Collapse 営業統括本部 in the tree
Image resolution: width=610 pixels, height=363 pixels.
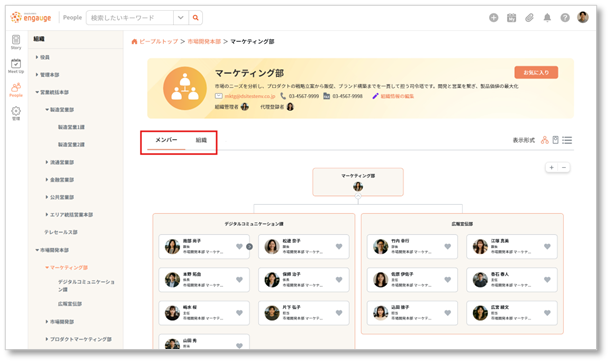(37, 92)
